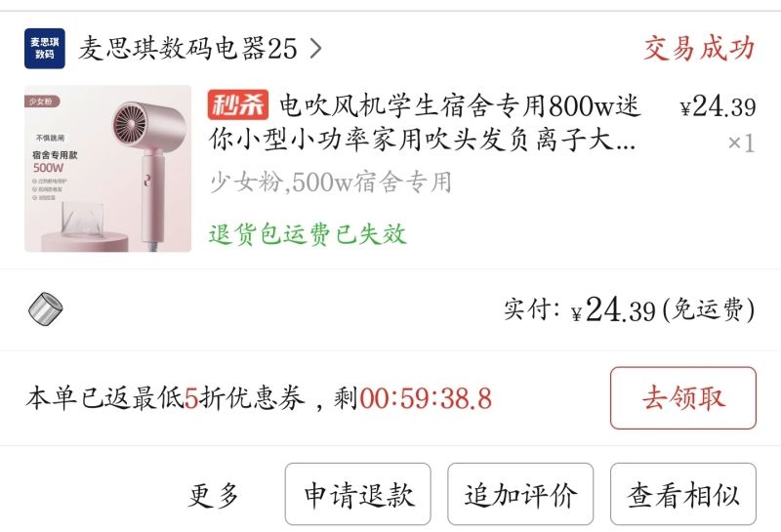View the 交易成功 order status
The image size is (781, 532).
(699, 48)
